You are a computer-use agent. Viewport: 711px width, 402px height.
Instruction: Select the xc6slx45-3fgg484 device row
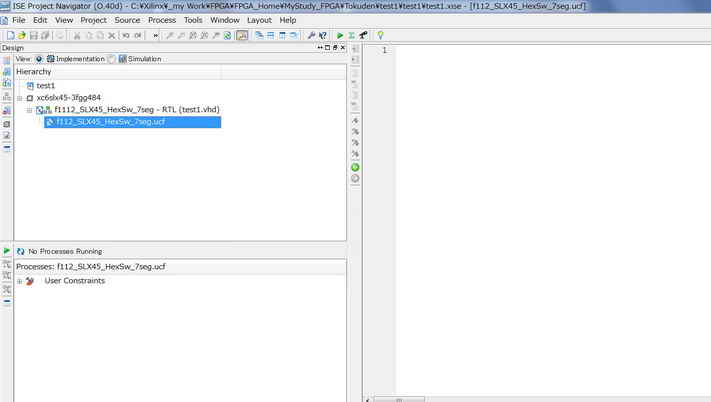pos(68,98)
